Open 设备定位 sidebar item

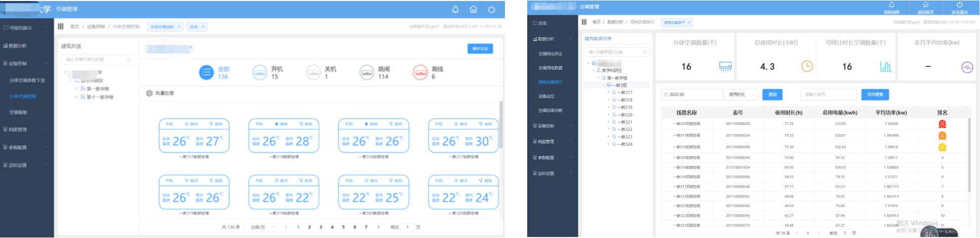(x=546, y=96)
